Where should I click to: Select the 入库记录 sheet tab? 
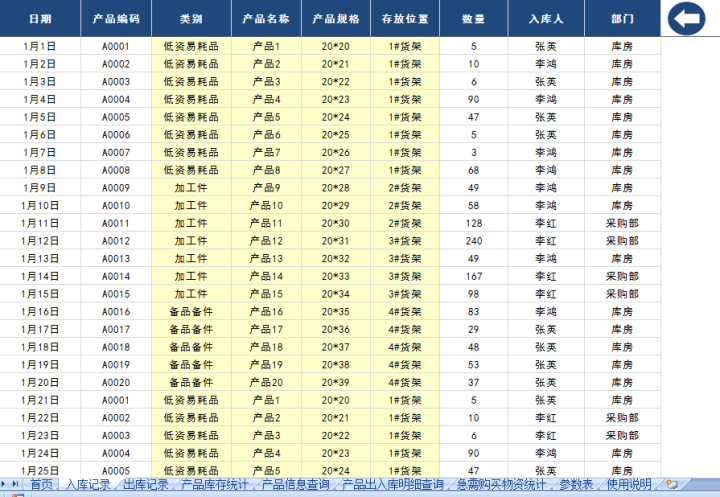coord(89,484)
